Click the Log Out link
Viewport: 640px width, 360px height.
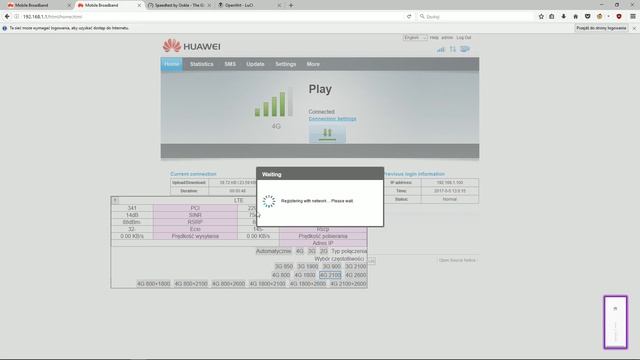point(464,38)
